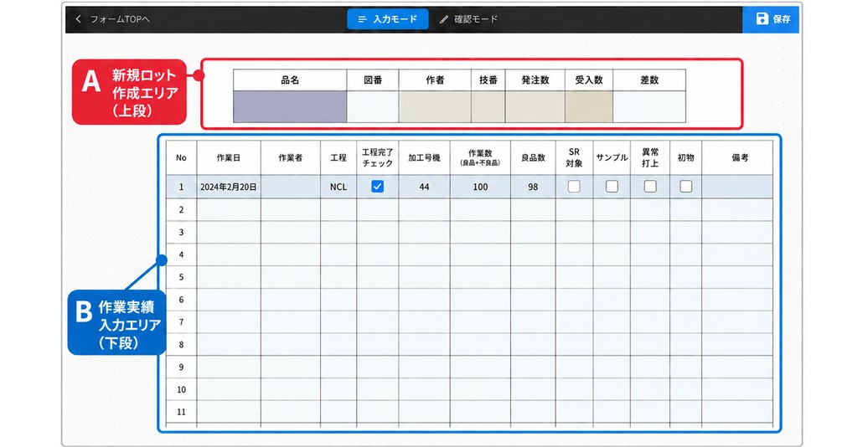Switch to 入力モード tab
Image resolution: width=868 pixels, height=447 pixels.
[x=387, y=18]
